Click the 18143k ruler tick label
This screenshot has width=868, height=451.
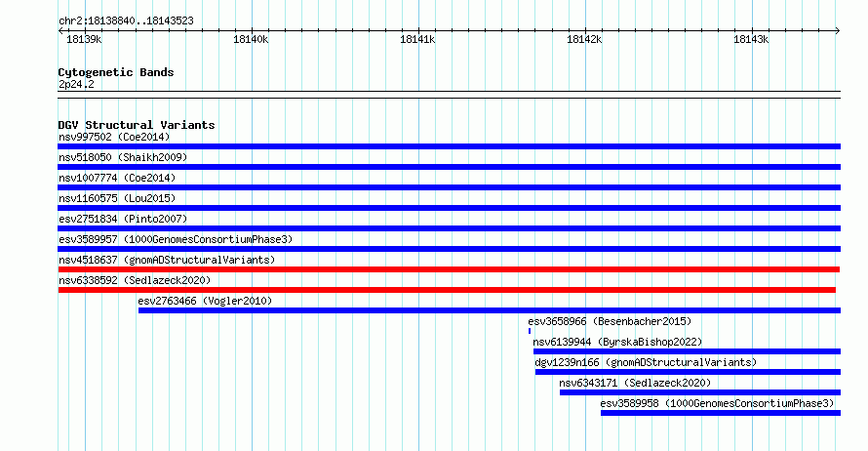(751, 39)
